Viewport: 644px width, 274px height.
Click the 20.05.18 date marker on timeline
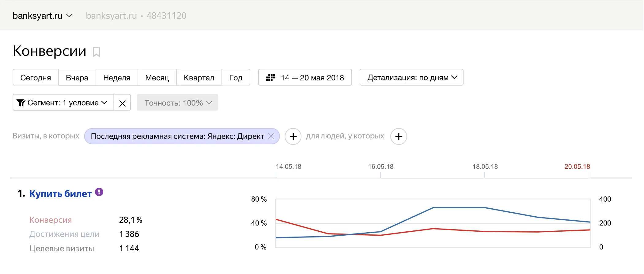coord(577,167)
